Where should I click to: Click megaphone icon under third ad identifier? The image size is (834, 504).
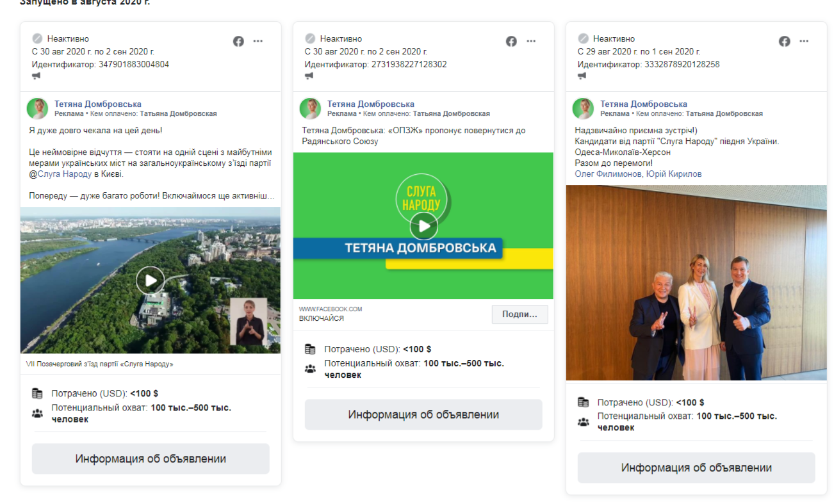[x=582, y=76]
